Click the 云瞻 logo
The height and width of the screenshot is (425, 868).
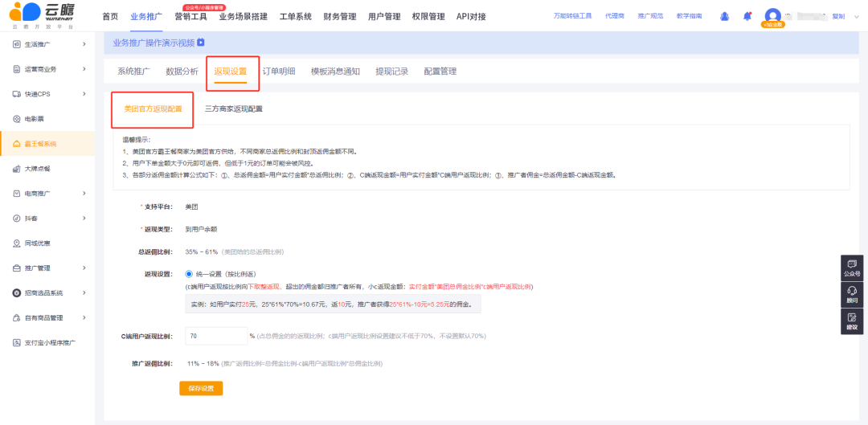click(42, 15)
